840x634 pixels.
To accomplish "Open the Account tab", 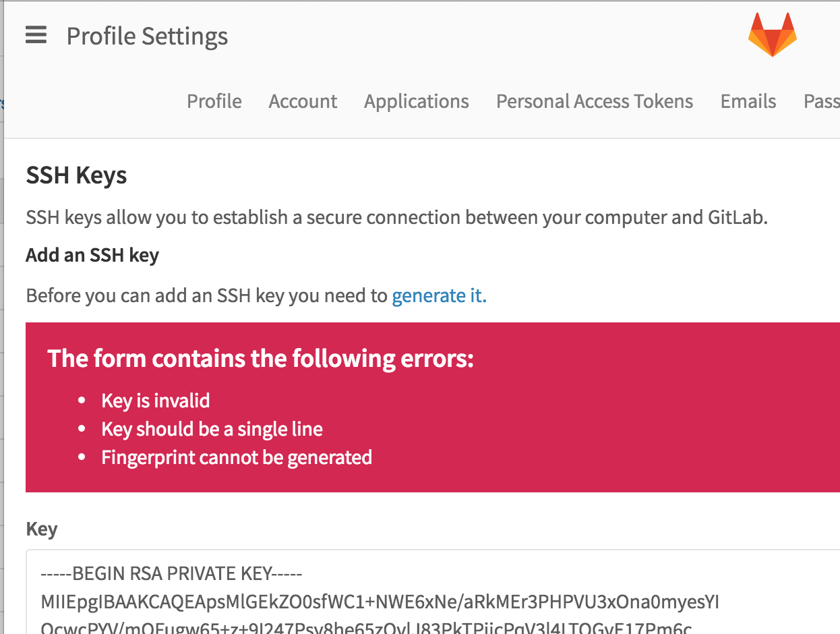I will coord(303,101).
